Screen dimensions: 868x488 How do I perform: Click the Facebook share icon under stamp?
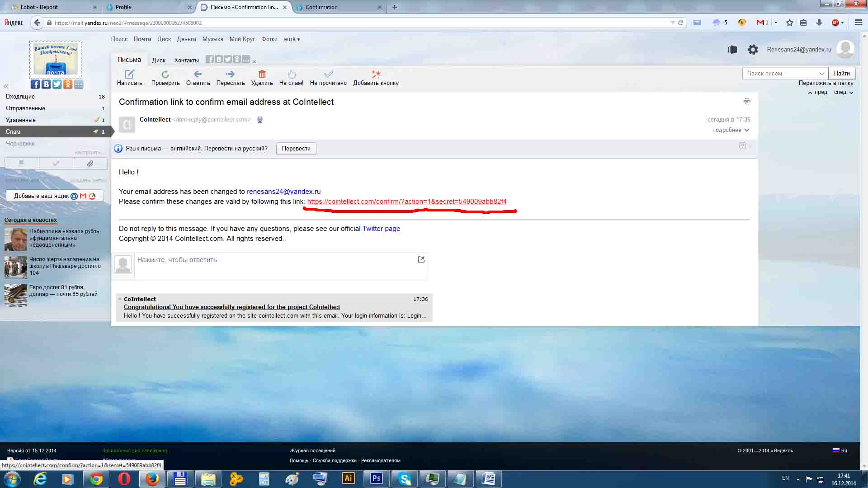[x=35, y=84]
